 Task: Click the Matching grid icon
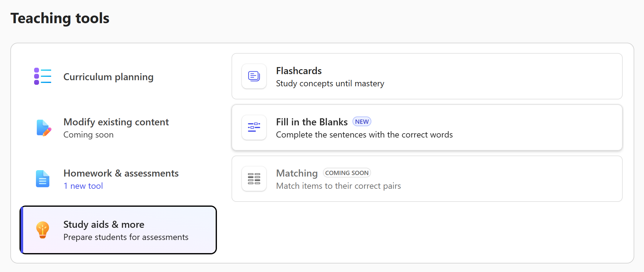point(254,179)
